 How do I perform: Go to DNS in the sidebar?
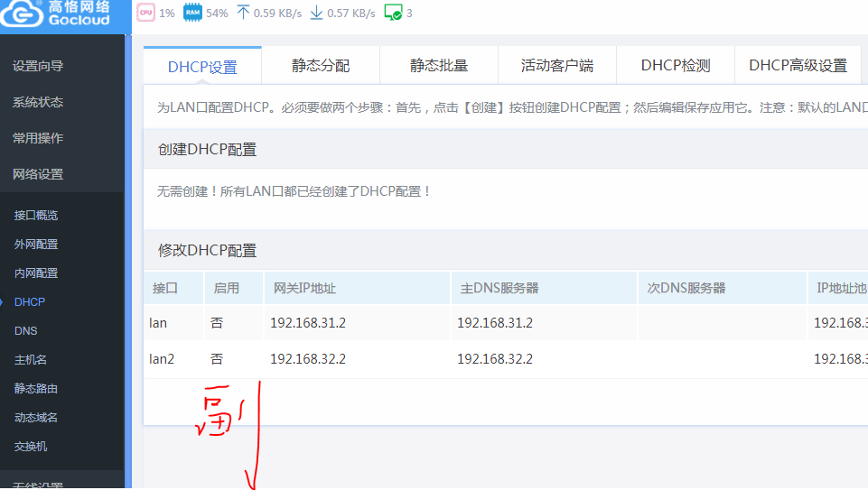[x=25, y=330]
